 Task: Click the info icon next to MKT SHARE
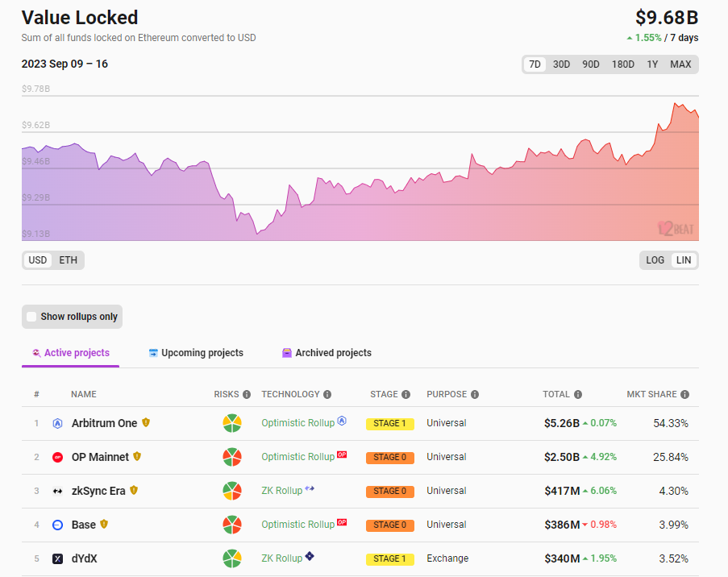(x=684, y=395)
